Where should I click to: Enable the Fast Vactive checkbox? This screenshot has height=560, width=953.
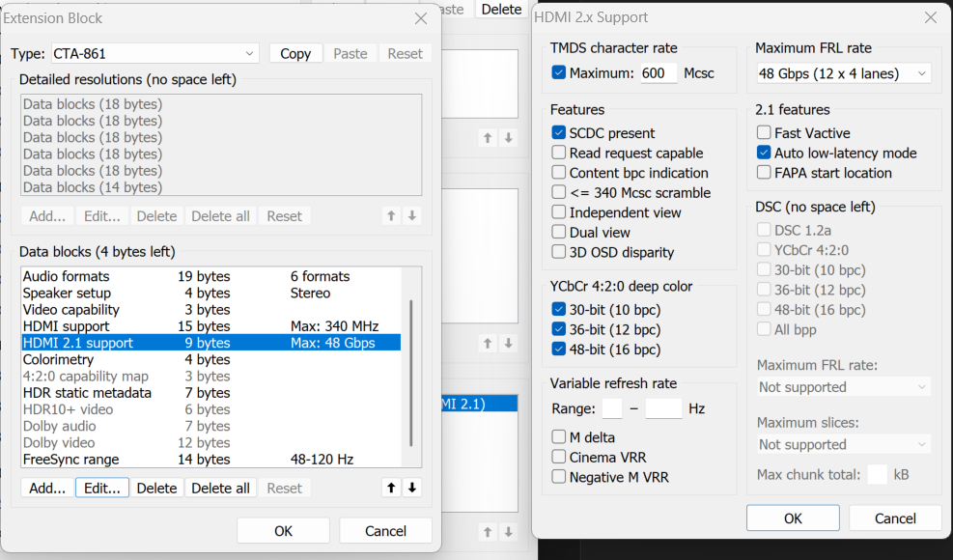tap(765, 133)
